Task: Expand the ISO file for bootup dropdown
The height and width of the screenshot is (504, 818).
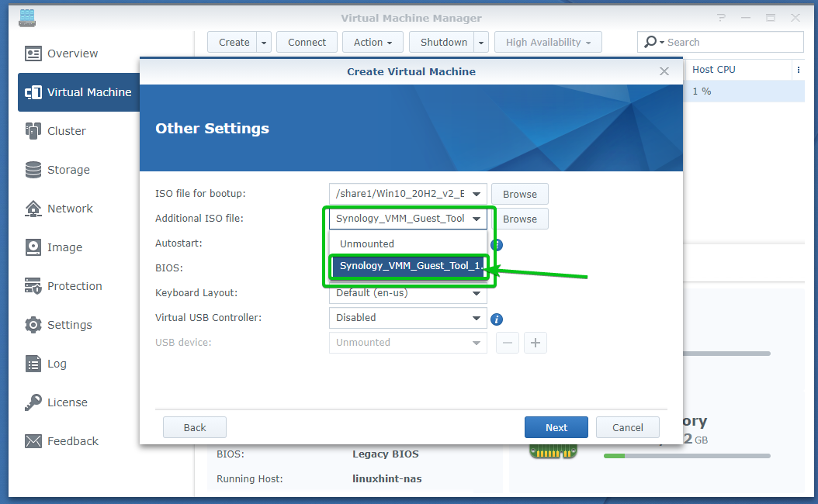Action: (477, 194)
